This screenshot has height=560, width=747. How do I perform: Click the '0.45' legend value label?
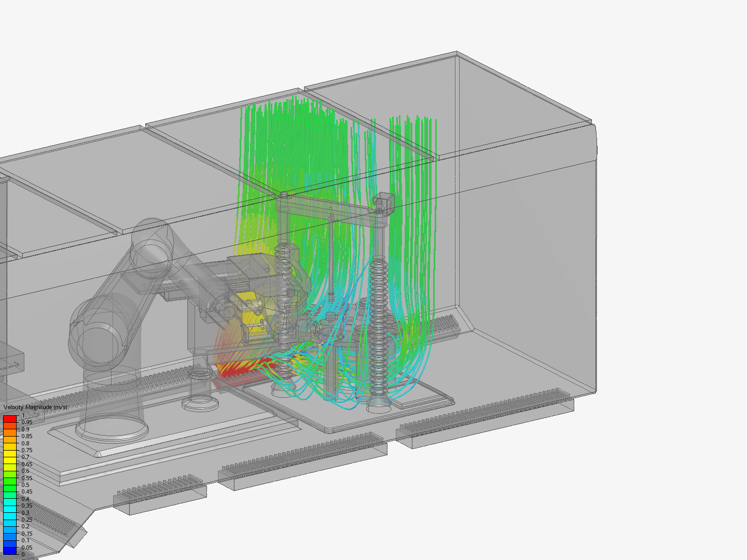click(x=26, y=492)
